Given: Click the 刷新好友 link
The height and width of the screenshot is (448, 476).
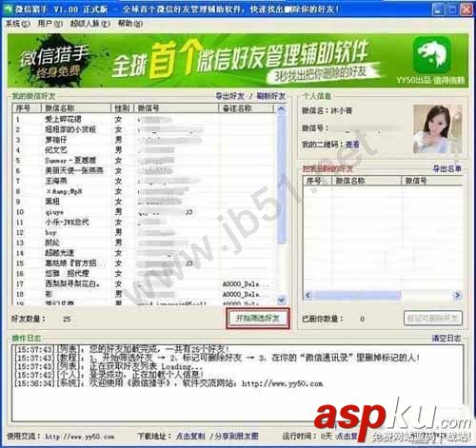Looking at the screenshot, I should [x=270, y=96].
